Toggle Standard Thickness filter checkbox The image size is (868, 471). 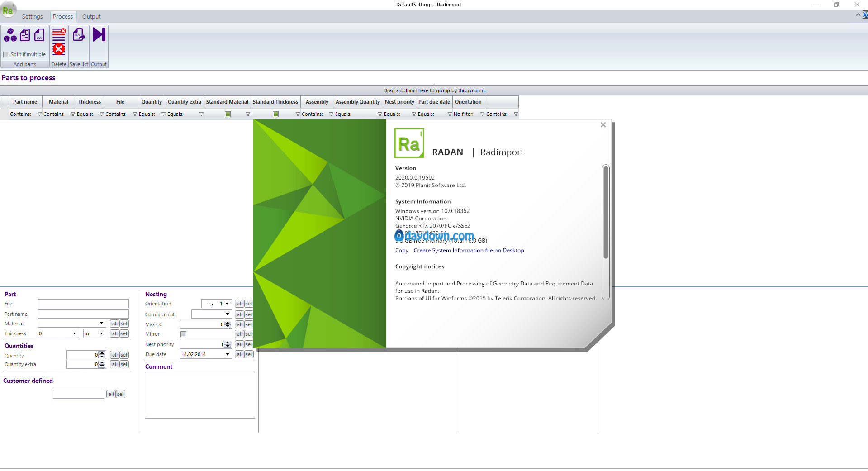pos(275,114)
